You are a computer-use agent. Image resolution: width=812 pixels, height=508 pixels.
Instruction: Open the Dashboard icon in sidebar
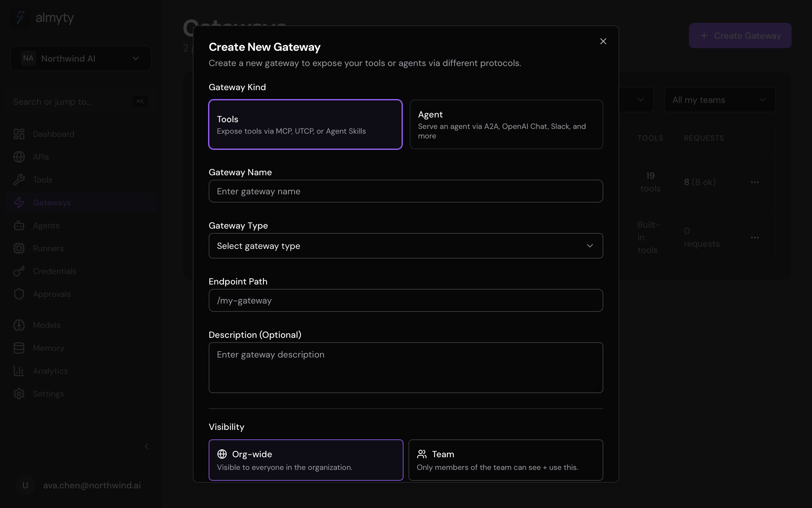tap(19, 134)
